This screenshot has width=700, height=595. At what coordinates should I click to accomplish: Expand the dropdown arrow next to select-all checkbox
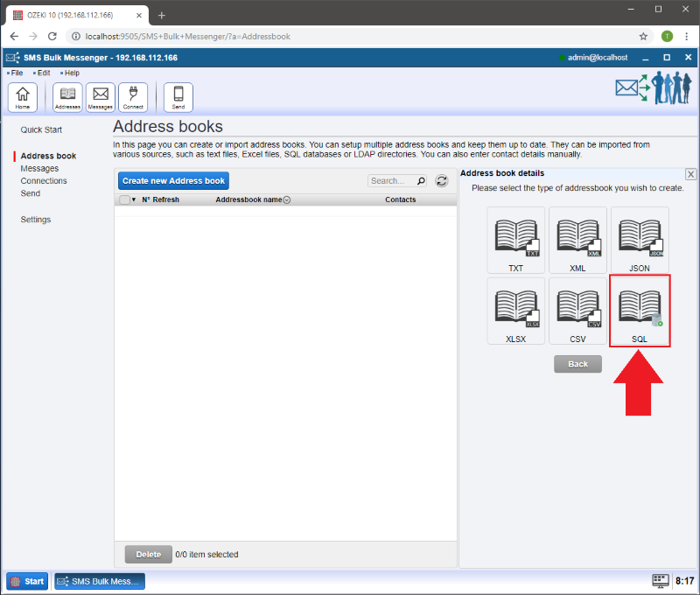tap(134, 199)
